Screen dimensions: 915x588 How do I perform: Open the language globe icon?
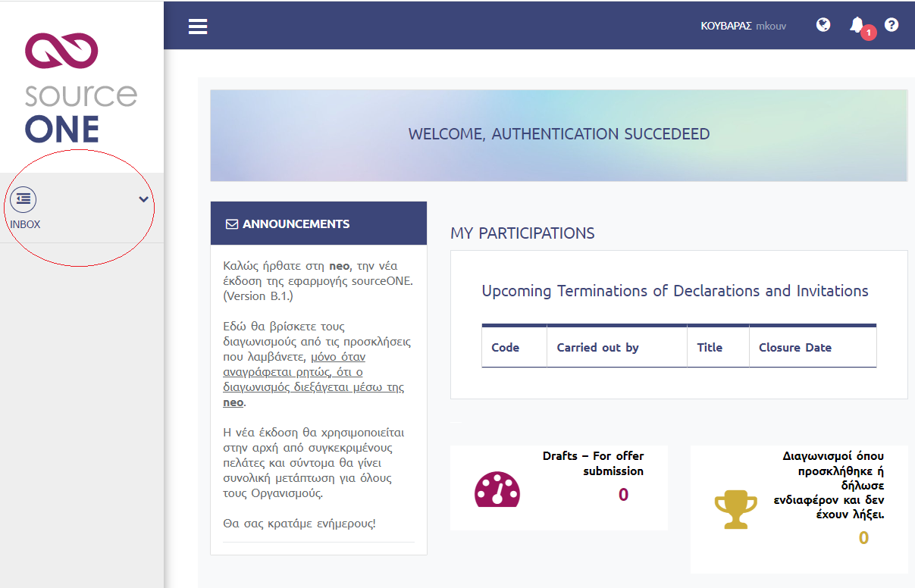pyautogui.click(x=823, y=24)
